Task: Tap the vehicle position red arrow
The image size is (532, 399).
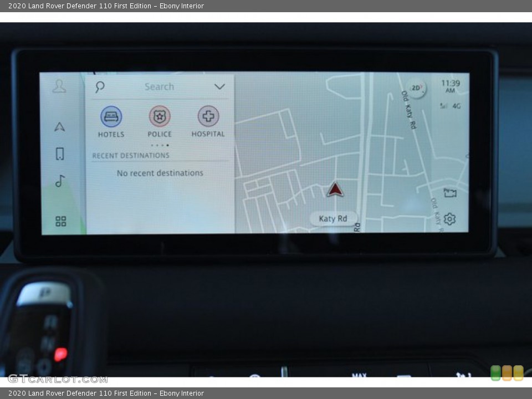Action: click(x=335, y=190)
